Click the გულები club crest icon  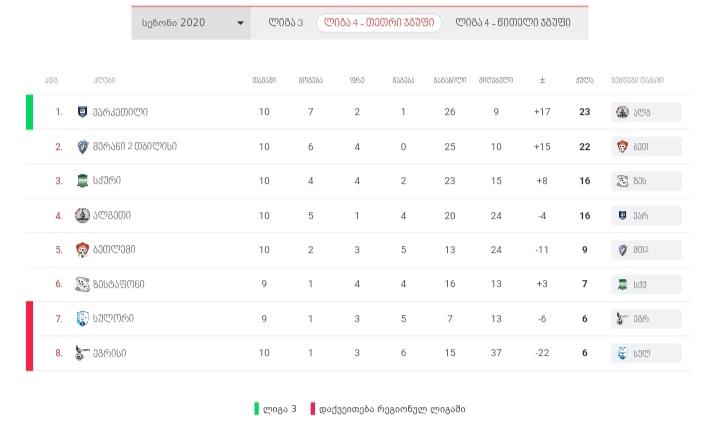point(82,250)
